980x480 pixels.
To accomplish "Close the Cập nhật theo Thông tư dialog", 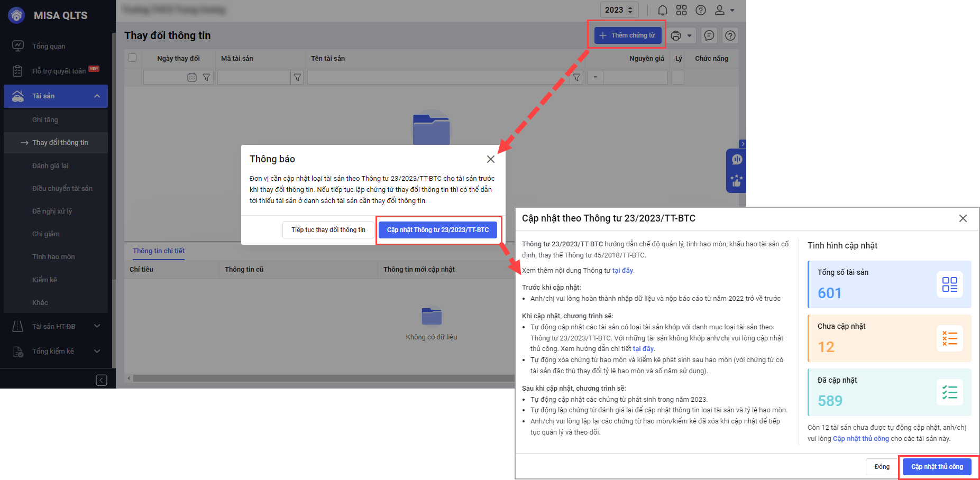I will click(x=963, y=218).
